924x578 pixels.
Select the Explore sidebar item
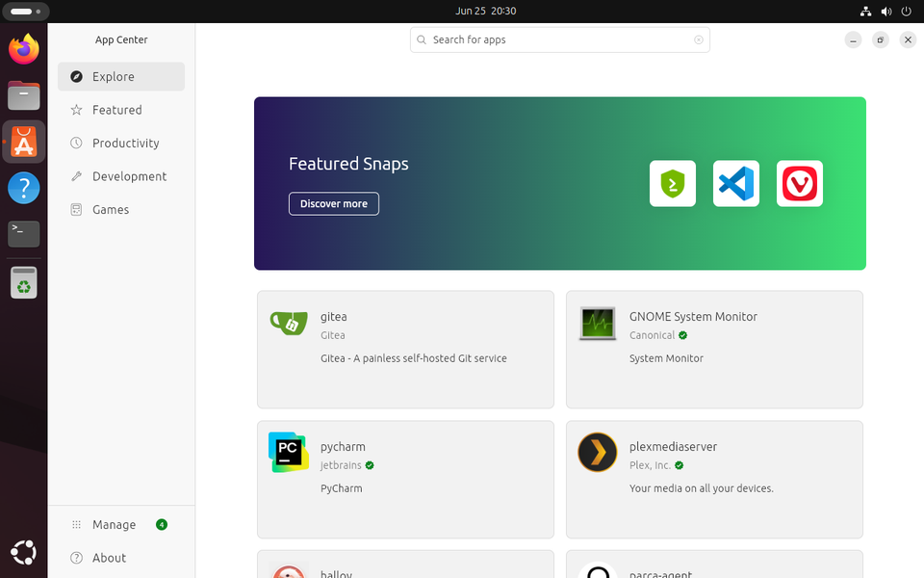121,77
